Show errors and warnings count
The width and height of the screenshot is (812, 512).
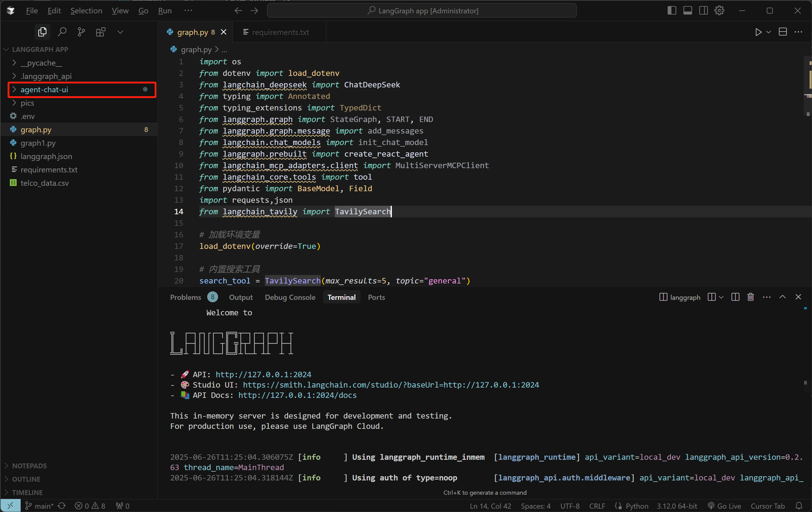point(90,506)
